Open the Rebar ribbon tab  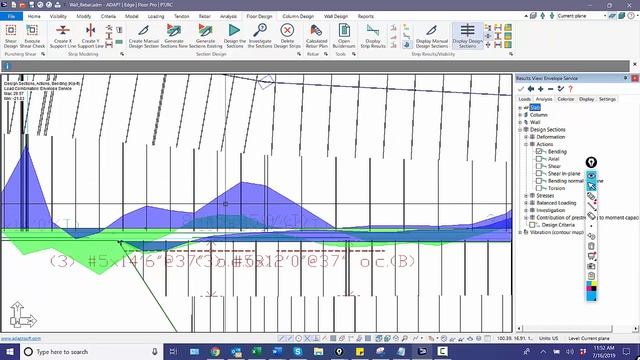coord(204,16)
